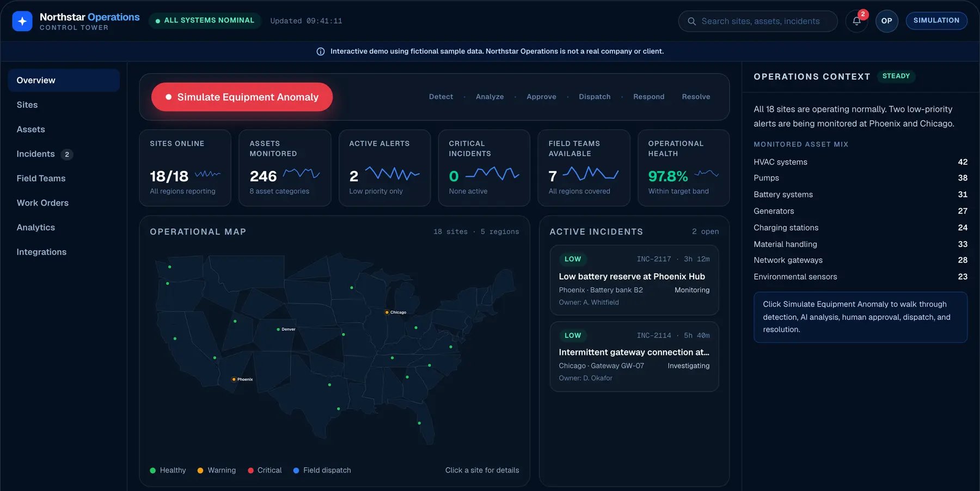Switch to Analytics section

point(64,227)
